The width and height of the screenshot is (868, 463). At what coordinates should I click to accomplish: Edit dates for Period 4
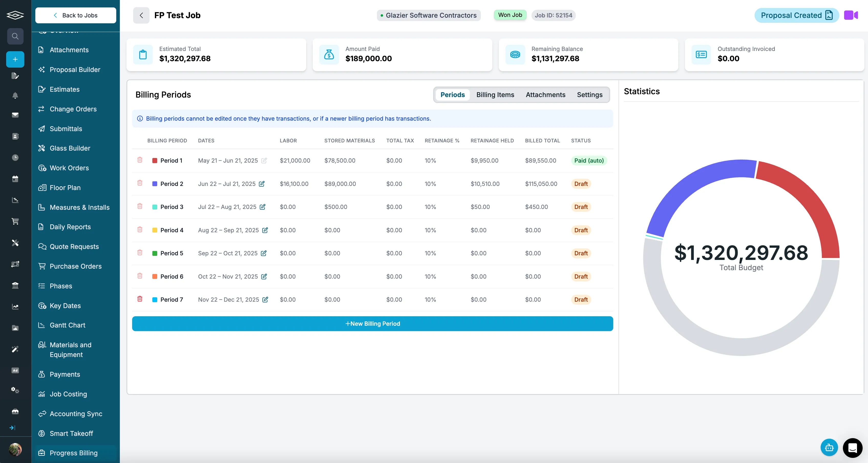click(265, 230)
